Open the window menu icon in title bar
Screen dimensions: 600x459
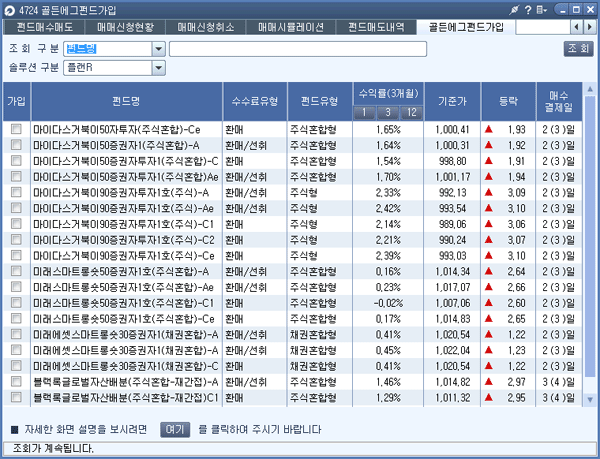(541, 10)
